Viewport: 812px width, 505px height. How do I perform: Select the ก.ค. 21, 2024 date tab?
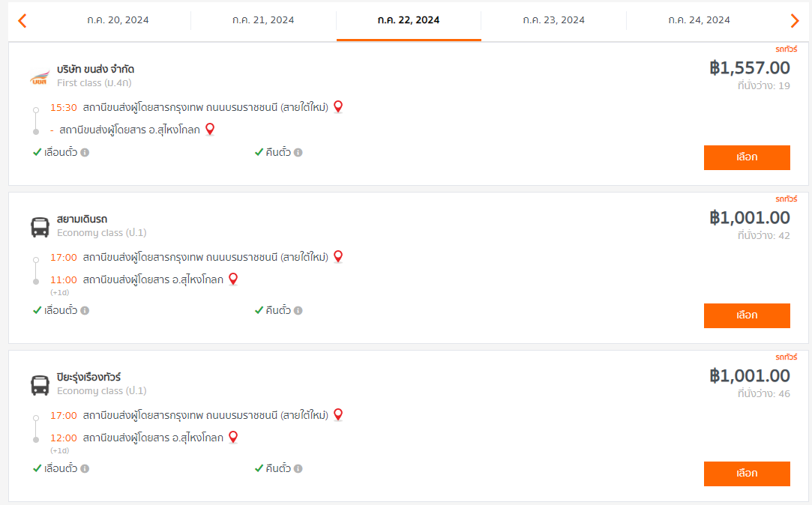tap(264, 20)
